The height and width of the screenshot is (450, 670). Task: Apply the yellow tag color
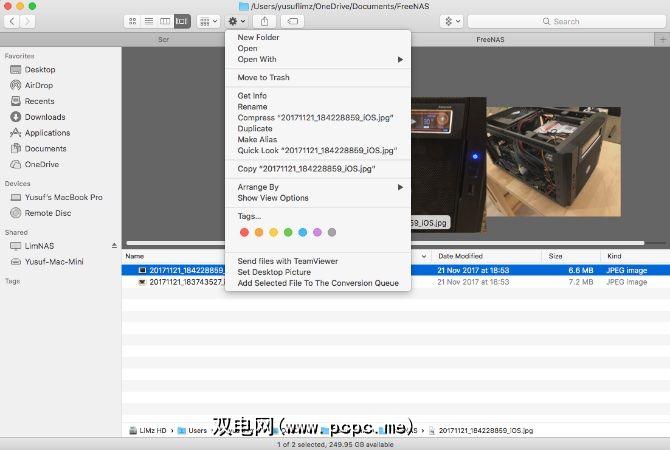coord(273,232)
